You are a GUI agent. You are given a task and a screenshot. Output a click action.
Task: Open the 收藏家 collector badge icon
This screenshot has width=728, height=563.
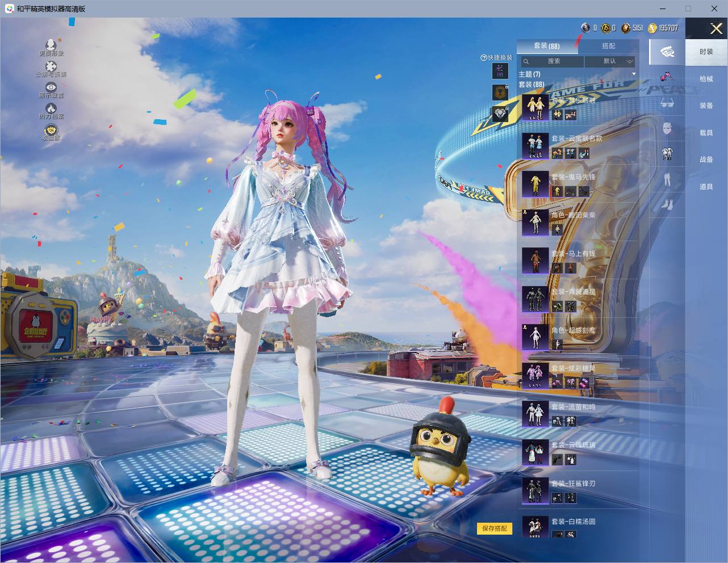pyautogui.click(x=51, y=130)
